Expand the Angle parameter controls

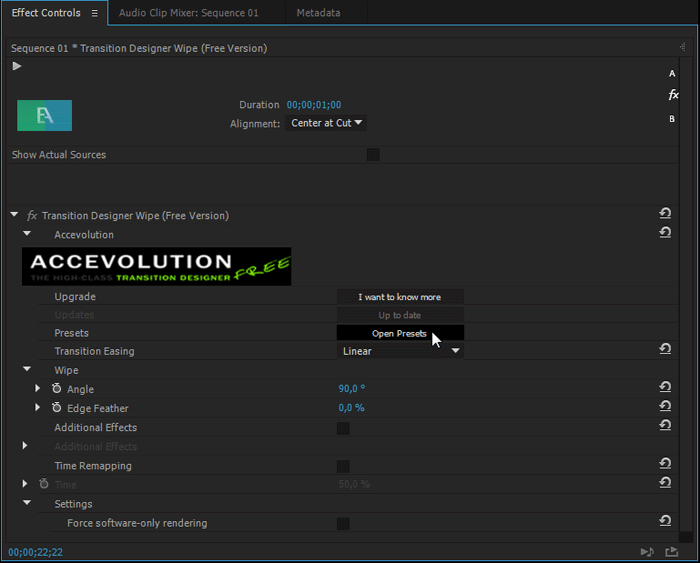coord(38,388)
